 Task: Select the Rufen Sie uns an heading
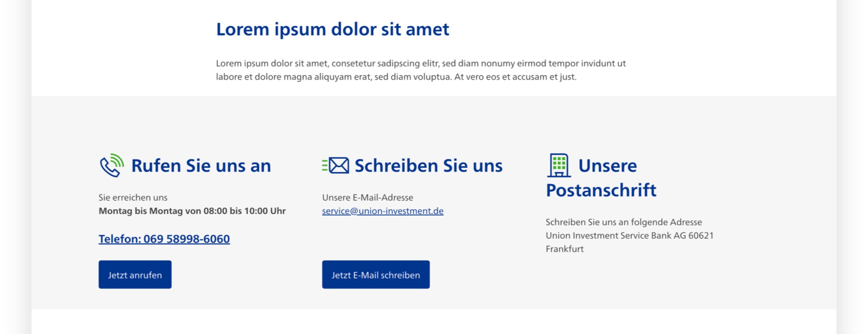point(201,166)
